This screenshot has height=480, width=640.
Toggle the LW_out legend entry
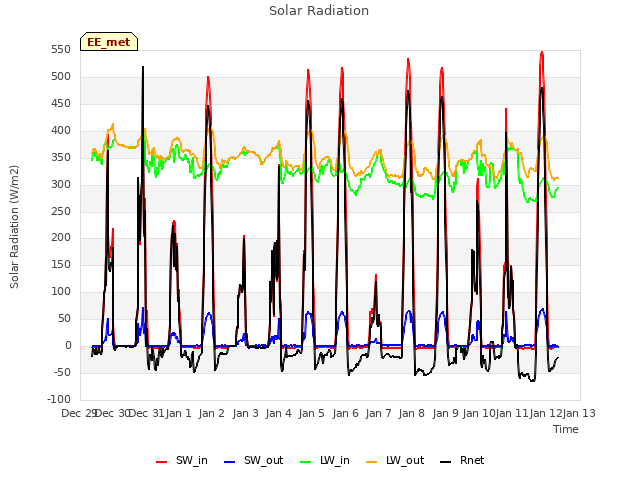pos(395,460)
